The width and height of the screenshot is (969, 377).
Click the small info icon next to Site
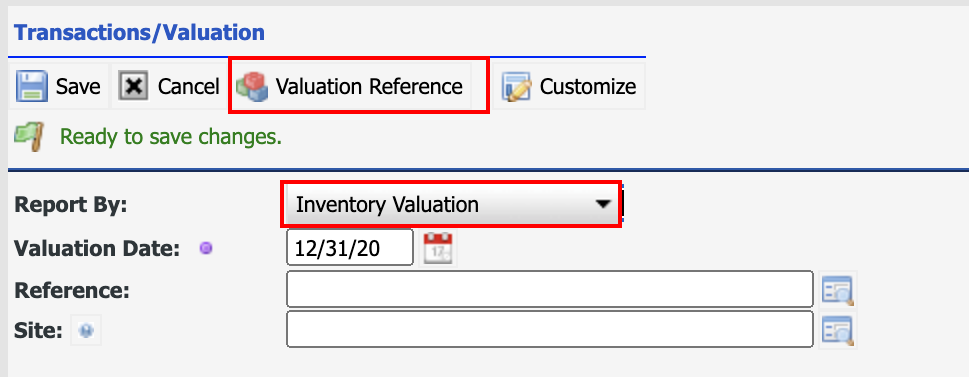(x=86, y=331)
